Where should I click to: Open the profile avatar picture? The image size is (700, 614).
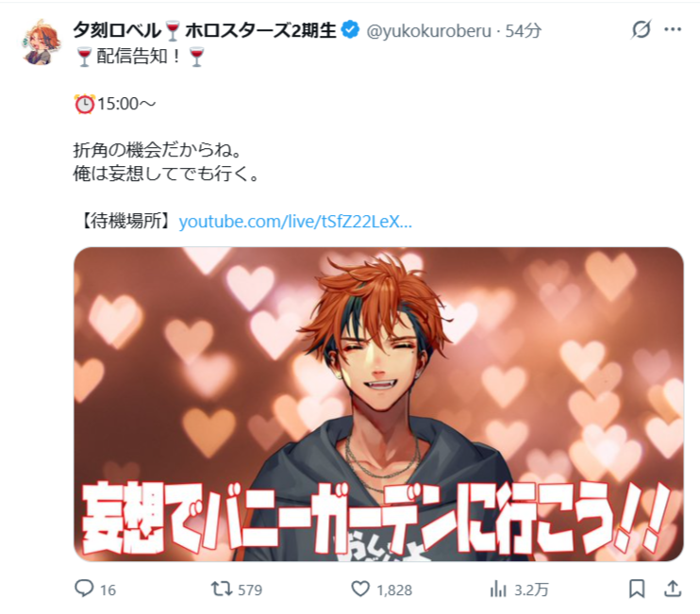pyautogui.click(x=40, y=42)
